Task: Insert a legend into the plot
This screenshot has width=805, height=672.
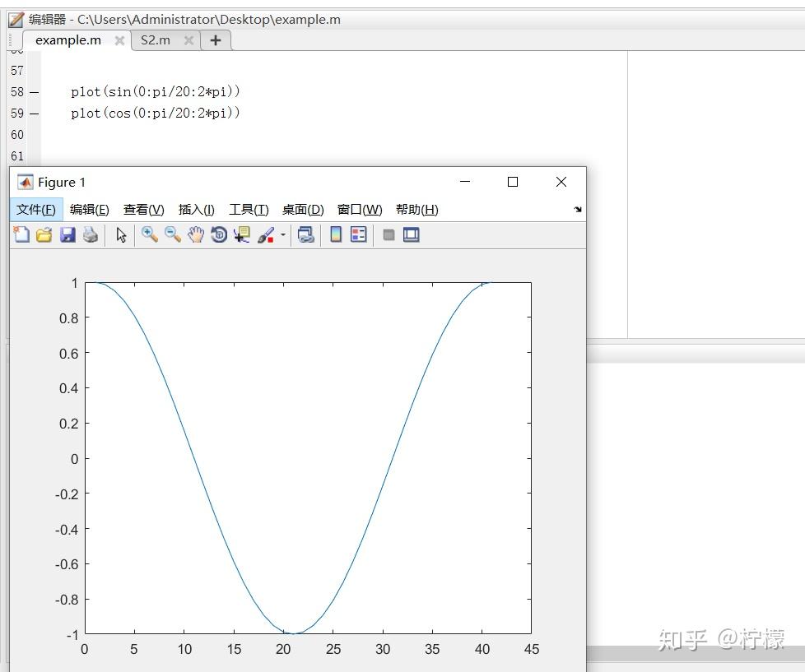Action: pos(358,234)
